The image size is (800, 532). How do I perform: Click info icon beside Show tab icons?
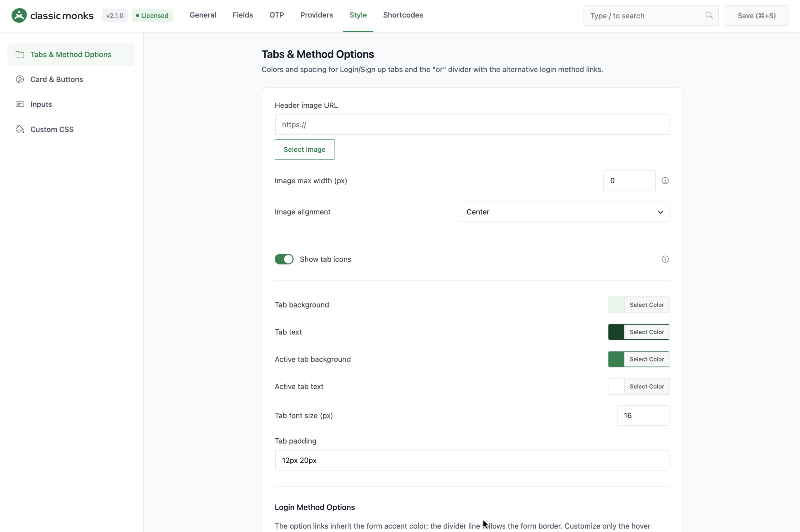click(665, 259)
